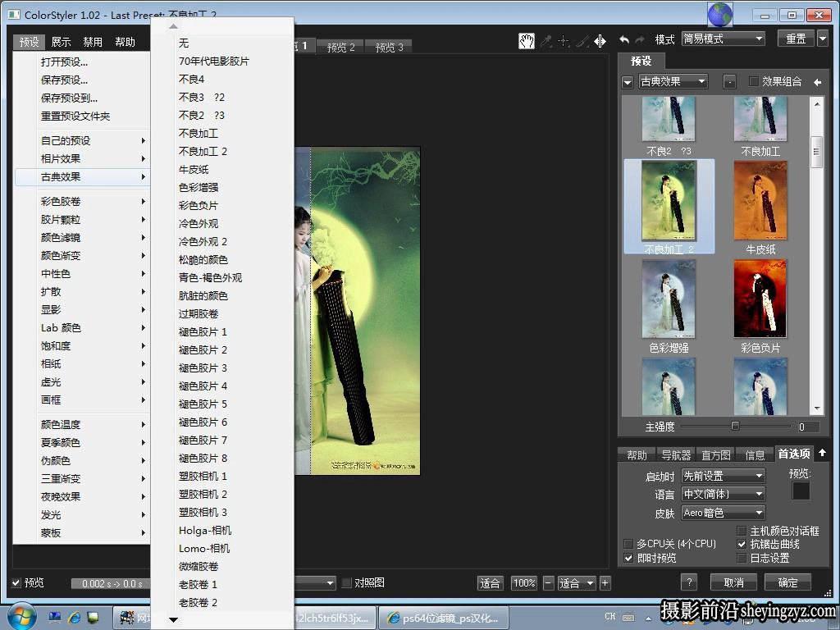
Task: Expand the 彩色胶卷 submenu
Action: click(x=82, y=202)
